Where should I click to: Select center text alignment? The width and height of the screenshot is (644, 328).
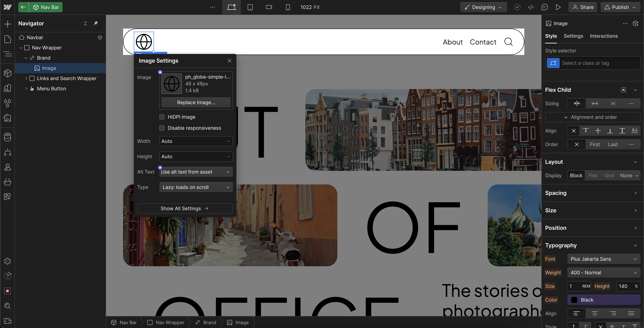pos(595,314)
